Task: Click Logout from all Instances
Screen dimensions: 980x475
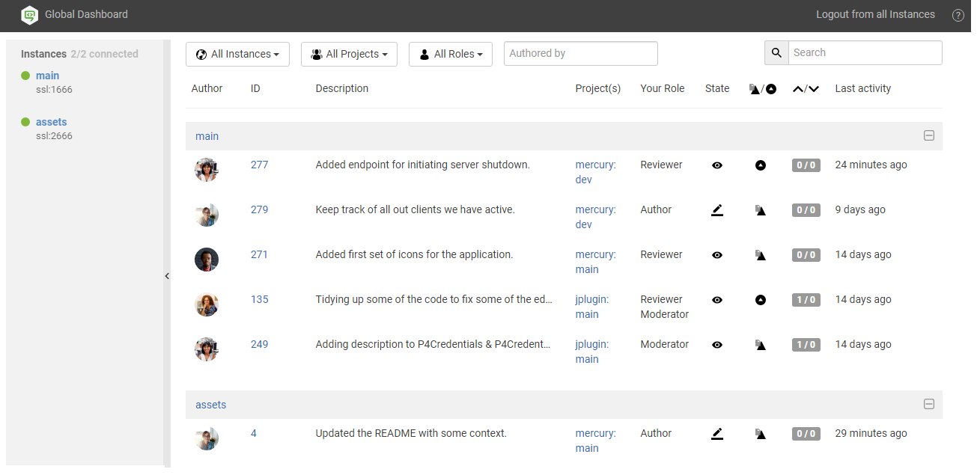Action: coord(875,14)
